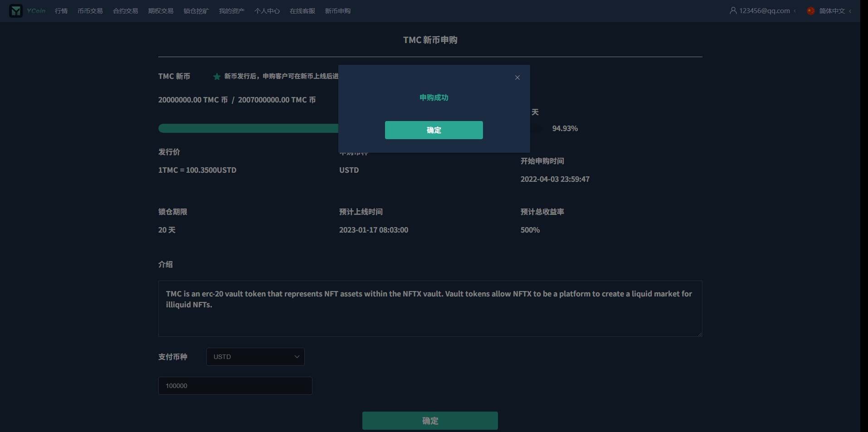The image size is (868, 432).
Task: Click the 申购成功 message text
Action: click(434, 97)
